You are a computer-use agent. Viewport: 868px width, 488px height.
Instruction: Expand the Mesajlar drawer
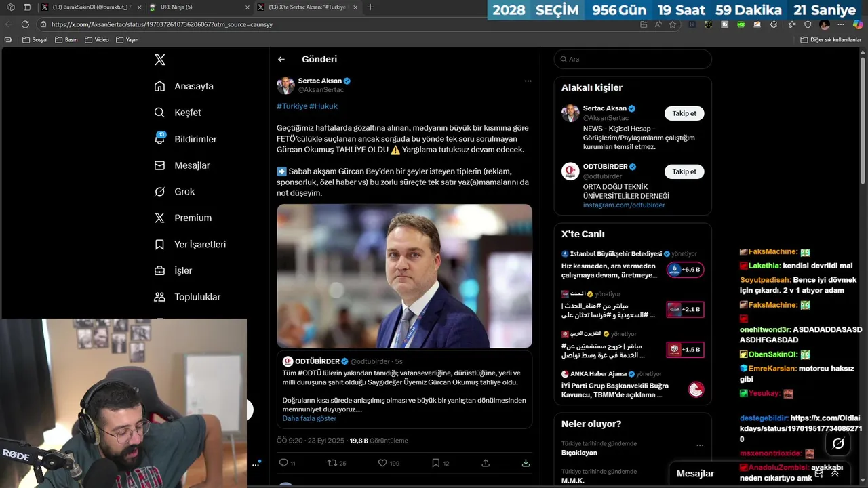tap(835, 473)
